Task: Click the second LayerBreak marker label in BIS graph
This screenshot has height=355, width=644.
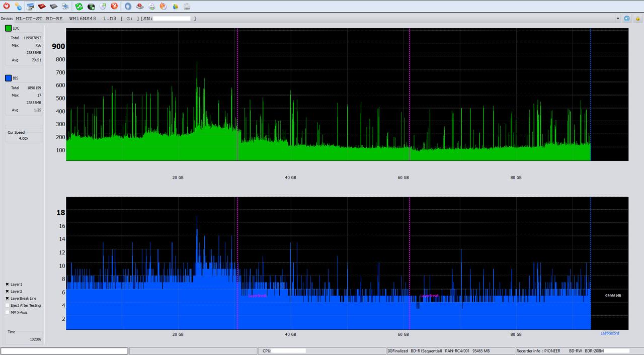Action: [x=429, y=296]
